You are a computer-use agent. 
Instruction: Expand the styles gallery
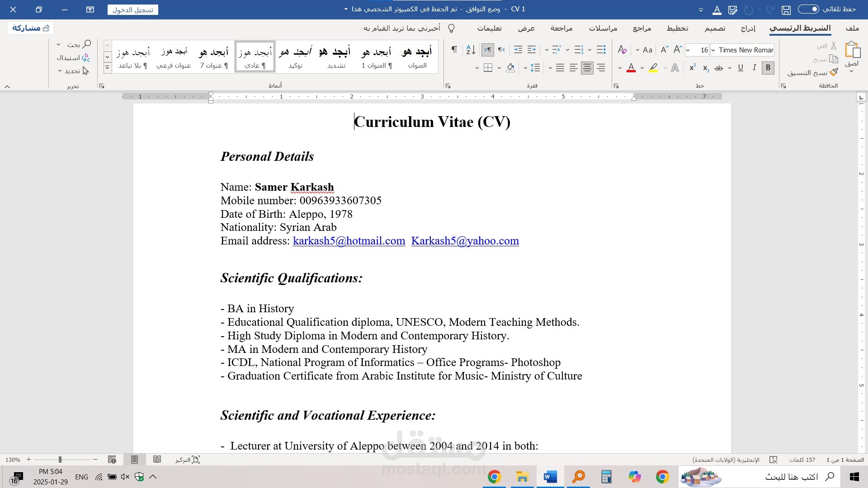coord(107,68)
